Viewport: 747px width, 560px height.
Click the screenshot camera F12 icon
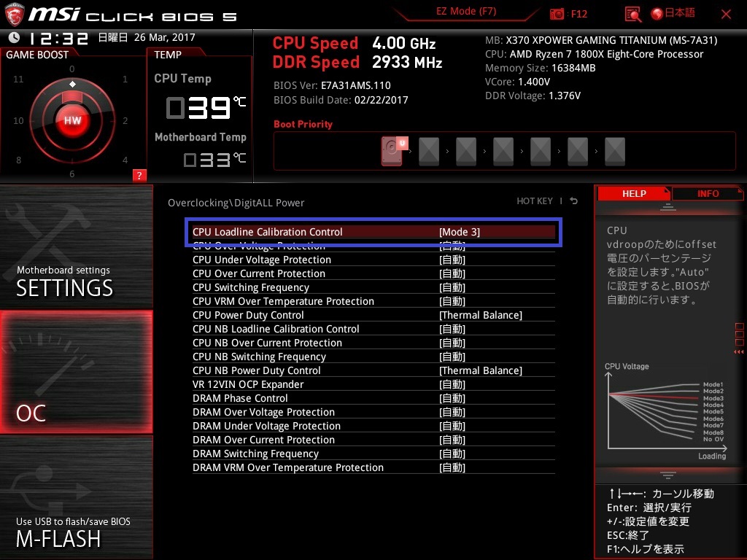pyautogui.click(x=557, y=14)
